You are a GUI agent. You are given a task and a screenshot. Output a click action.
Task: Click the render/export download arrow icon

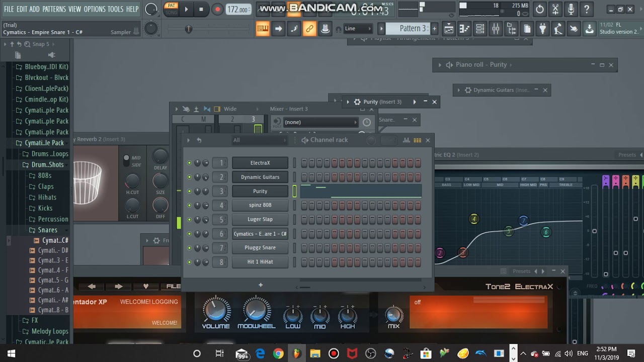[590, 29]
